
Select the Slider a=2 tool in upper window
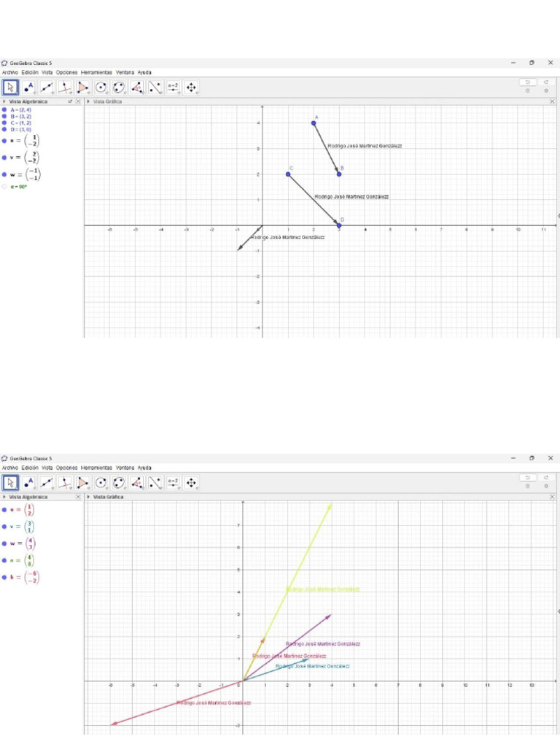174,88
